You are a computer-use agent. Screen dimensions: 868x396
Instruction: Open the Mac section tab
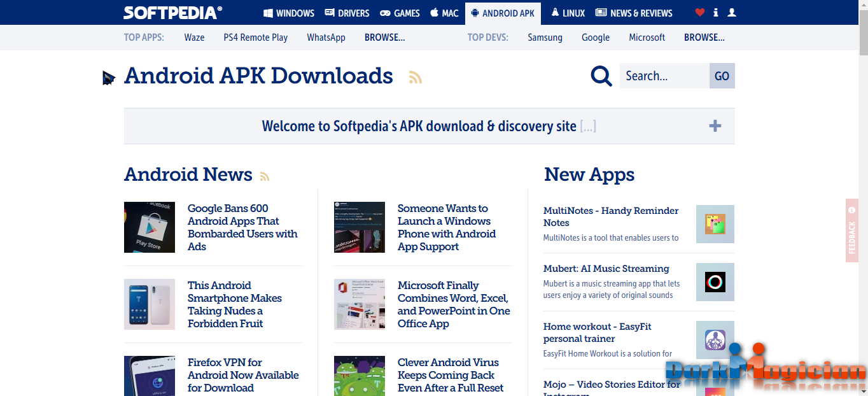pos(444,13)
